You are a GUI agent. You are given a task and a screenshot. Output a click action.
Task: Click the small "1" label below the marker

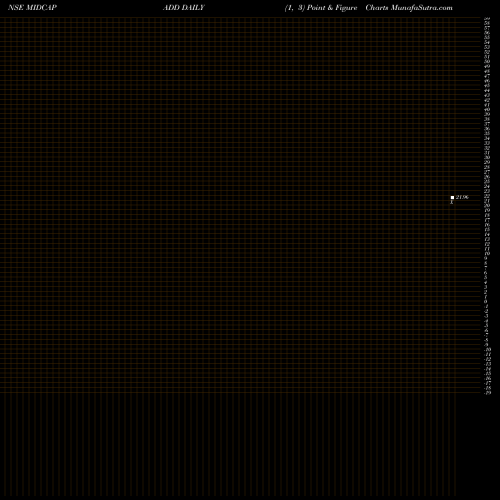point(452,202)
